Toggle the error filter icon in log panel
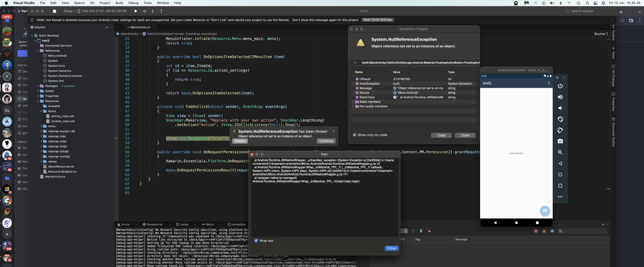This screenshot has width=644, height=267. coord(536,231)
